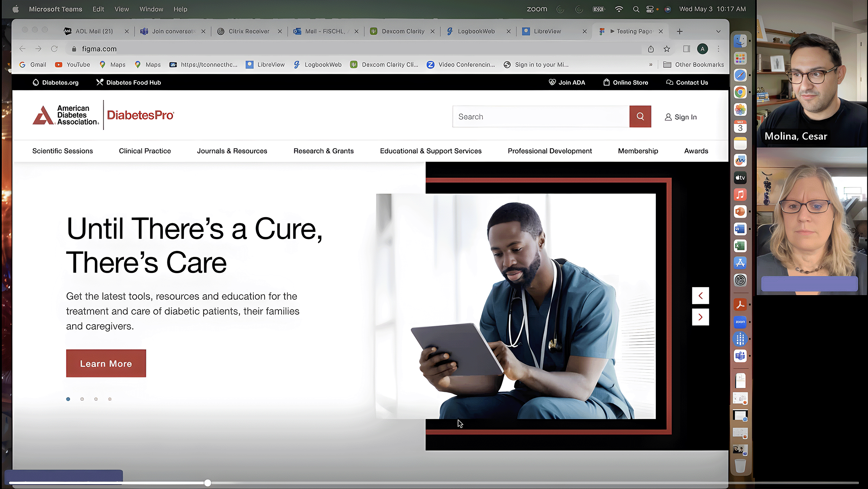Show hidden bookmarks with the chevron
868x489 pixels.
coord(651,65)
